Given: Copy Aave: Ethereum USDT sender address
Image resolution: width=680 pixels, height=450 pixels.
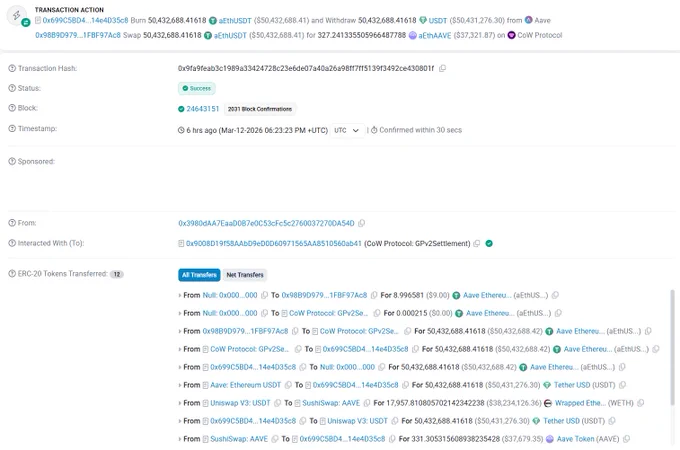Looking at the screenshot, I should (x=288, y=385).
